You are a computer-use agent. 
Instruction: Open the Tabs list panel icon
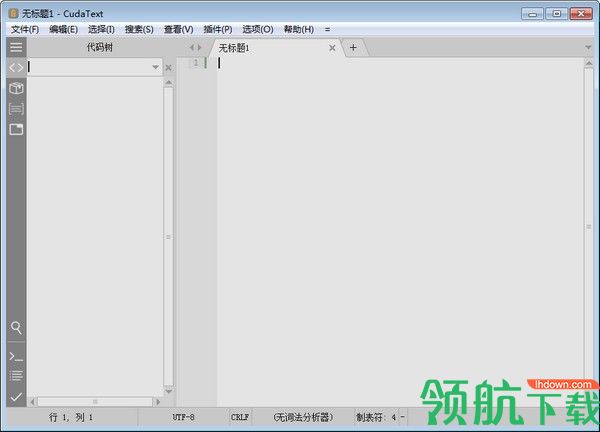point(16,129)
